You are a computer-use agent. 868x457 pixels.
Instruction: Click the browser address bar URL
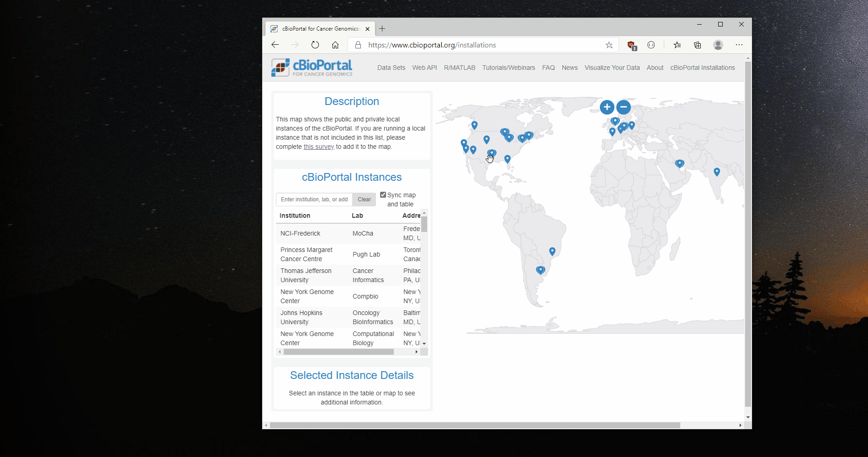tap(432, 45)
